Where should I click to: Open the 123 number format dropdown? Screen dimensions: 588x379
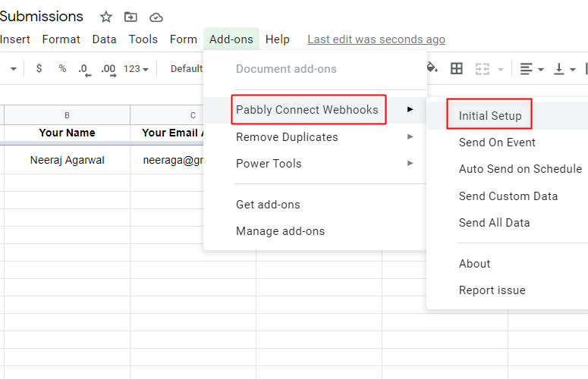click(x=136, y=69)
